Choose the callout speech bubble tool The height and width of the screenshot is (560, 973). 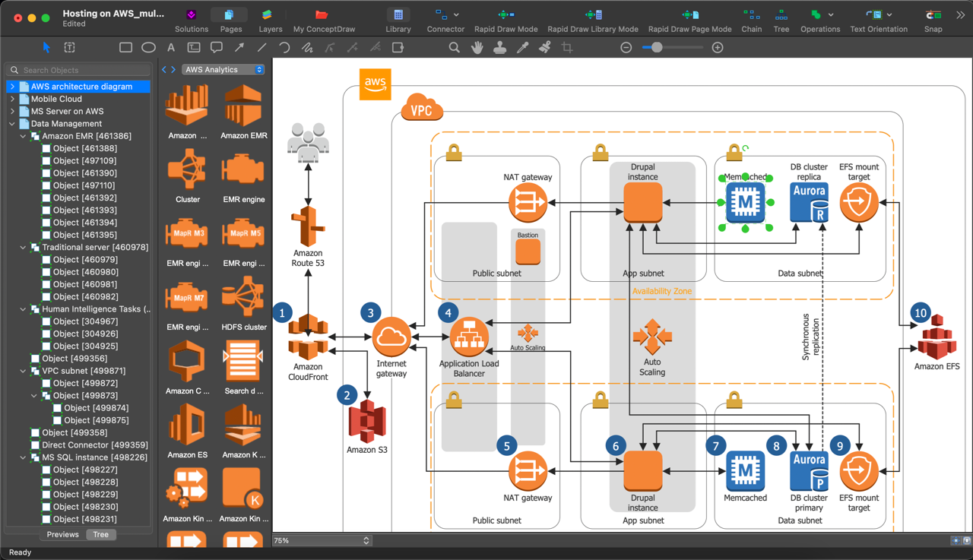(217, 47)
